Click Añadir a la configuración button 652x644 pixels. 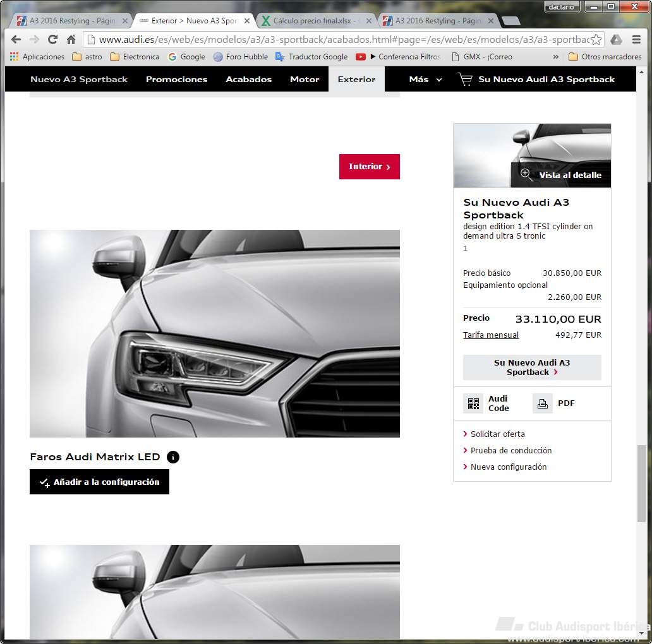[99, 482]
